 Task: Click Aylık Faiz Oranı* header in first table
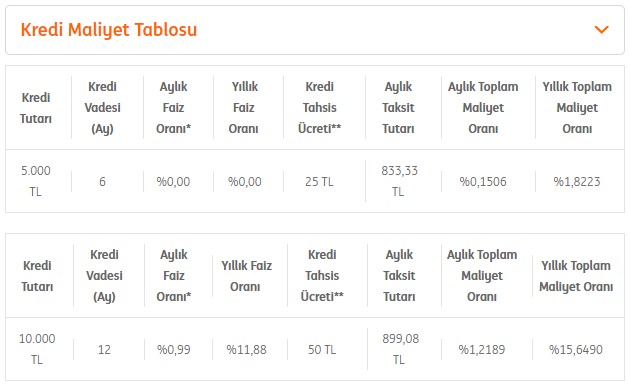coord(174,108)
